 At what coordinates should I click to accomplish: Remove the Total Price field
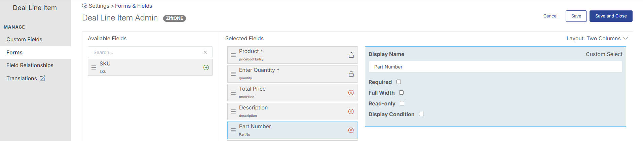tap(351, 93)
